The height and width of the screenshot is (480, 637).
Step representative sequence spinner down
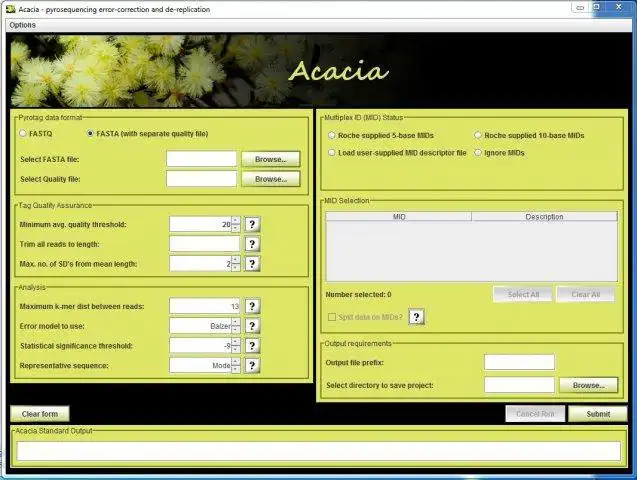tap(236, 369)
